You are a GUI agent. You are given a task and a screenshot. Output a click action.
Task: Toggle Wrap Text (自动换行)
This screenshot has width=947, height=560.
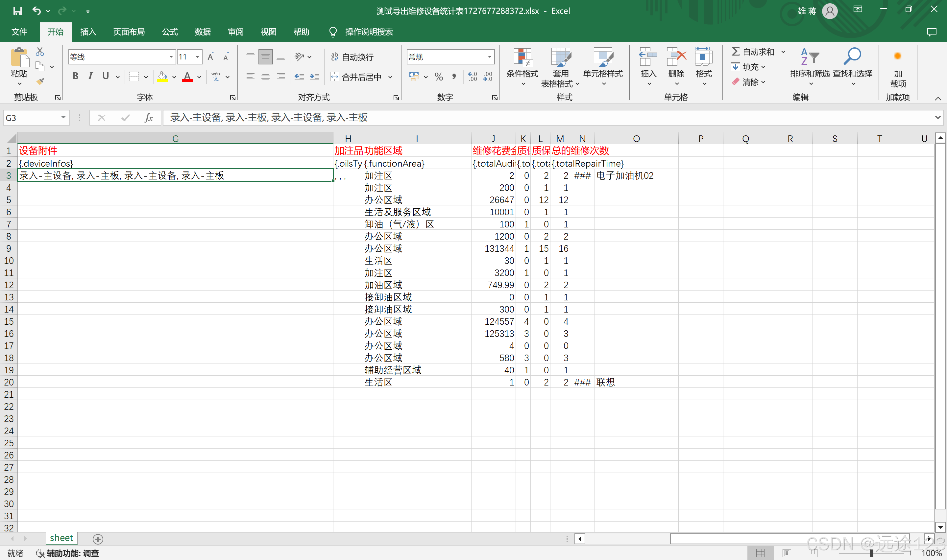(x=352, y=57)
